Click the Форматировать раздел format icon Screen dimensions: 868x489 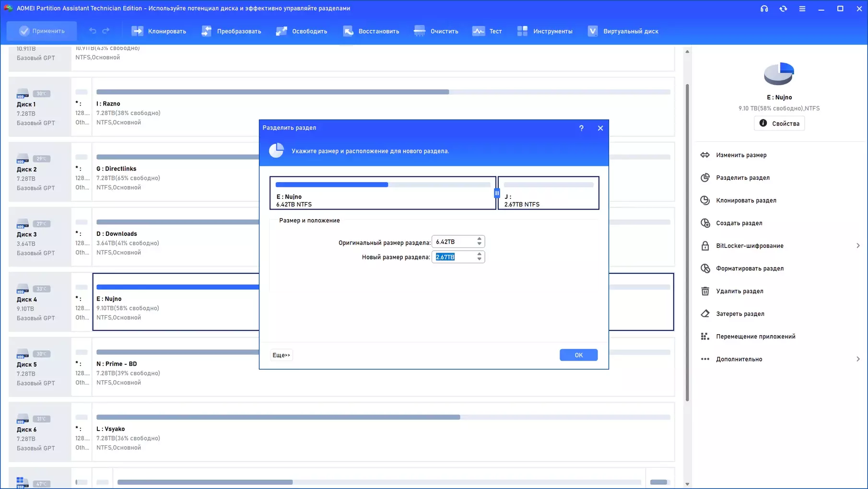(x=705, y=268)
